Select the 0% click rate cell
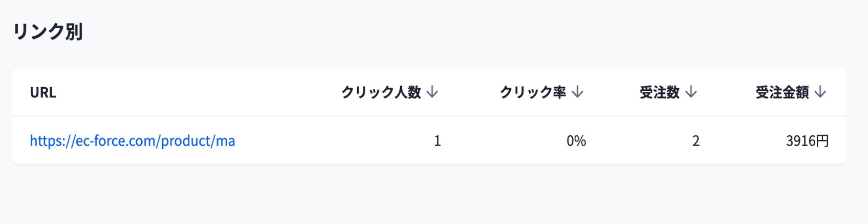Screen dimensions: 868x224 [576, 140]
